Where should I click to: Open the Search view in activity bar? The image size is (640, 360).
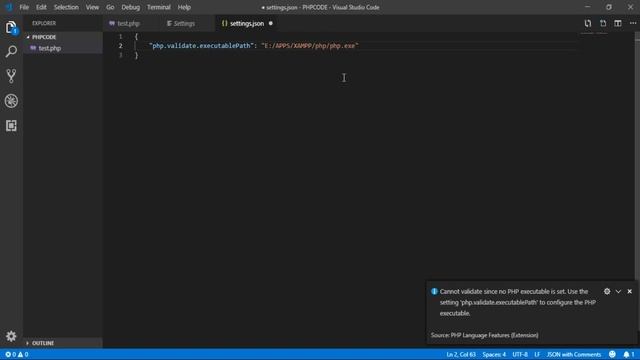coord(11,51)
